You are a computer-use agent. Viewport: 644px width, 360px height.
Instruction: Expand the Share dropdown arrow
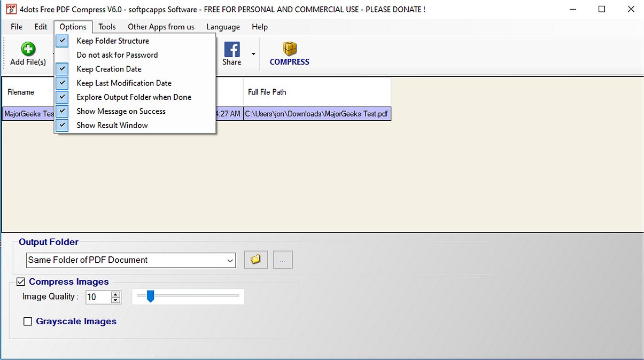[x=253, y=53]
